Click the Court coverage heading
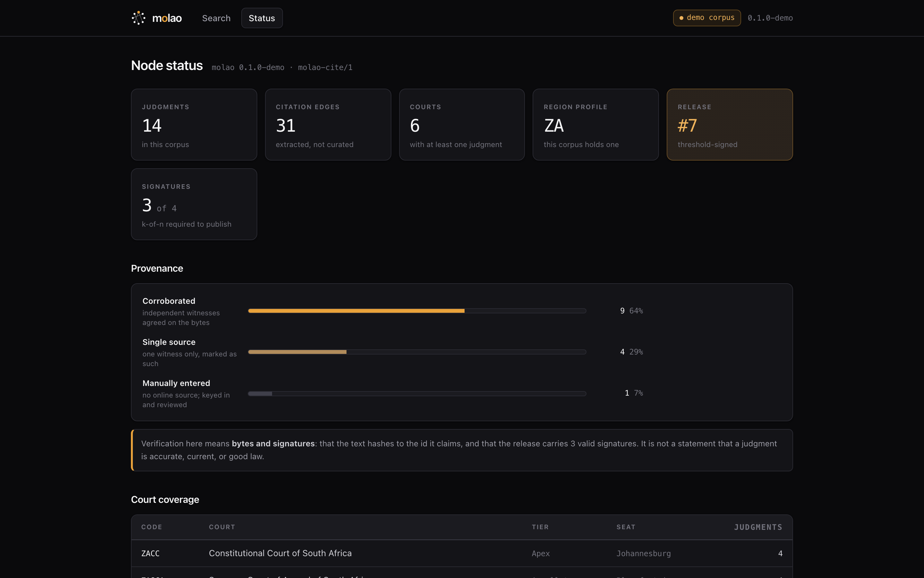The width and height of the screenshot is (924, 578). coord(165,500)
